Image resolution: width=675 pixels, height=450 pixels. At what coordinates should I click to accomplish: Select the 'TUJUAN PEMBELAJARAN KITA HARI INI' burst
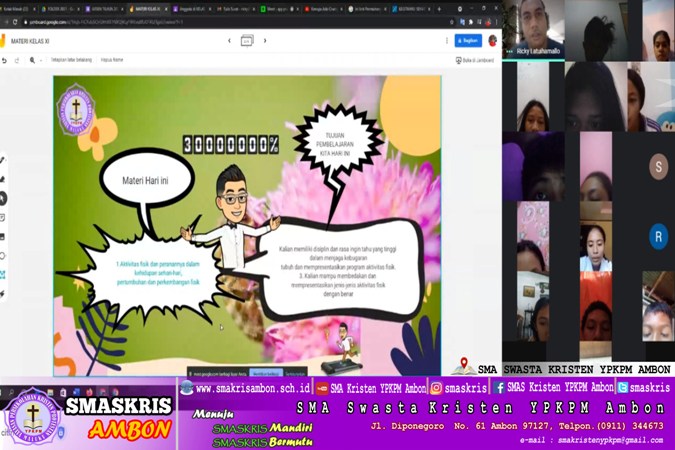point(338,144)
